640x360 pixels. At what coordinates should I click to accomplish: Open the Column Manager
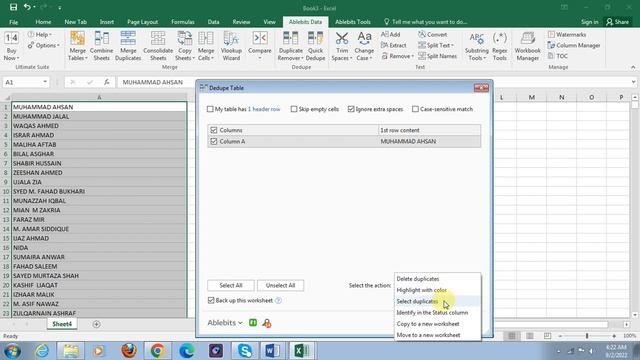click(574, 45)
